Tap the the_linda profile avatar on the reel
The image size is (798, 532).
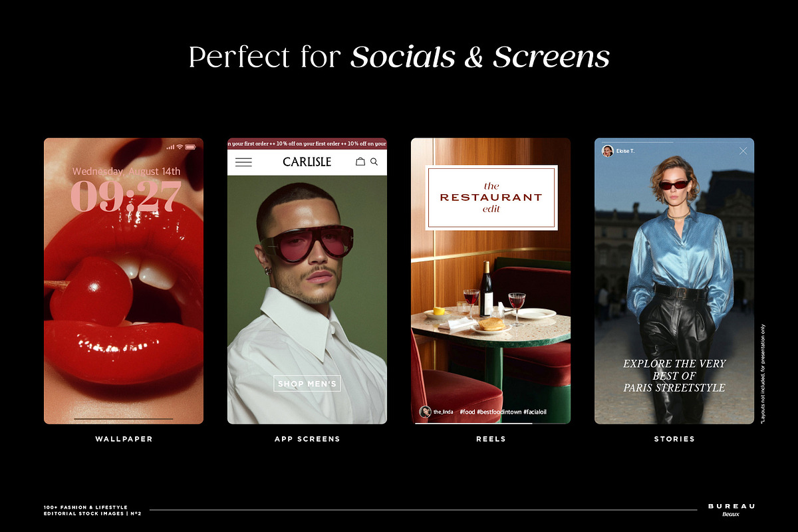point(425,412)
